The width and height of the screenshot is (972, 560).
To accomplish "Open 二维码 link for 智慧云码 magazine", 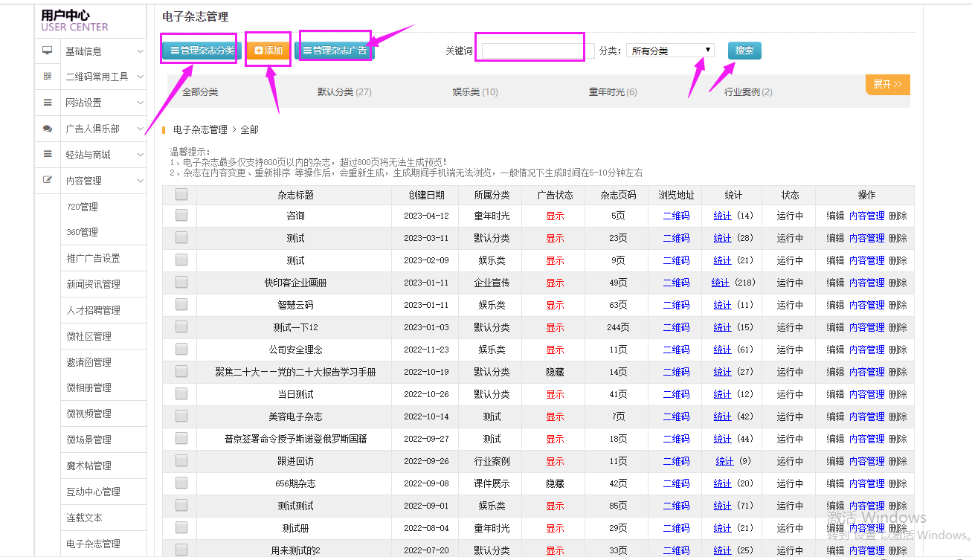I will point(675,305).
